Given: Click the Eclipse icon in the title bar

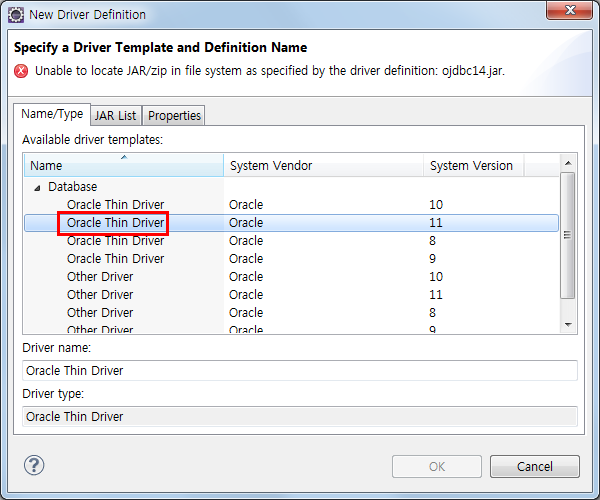Looking at the screenshot, I should (16, 15).
